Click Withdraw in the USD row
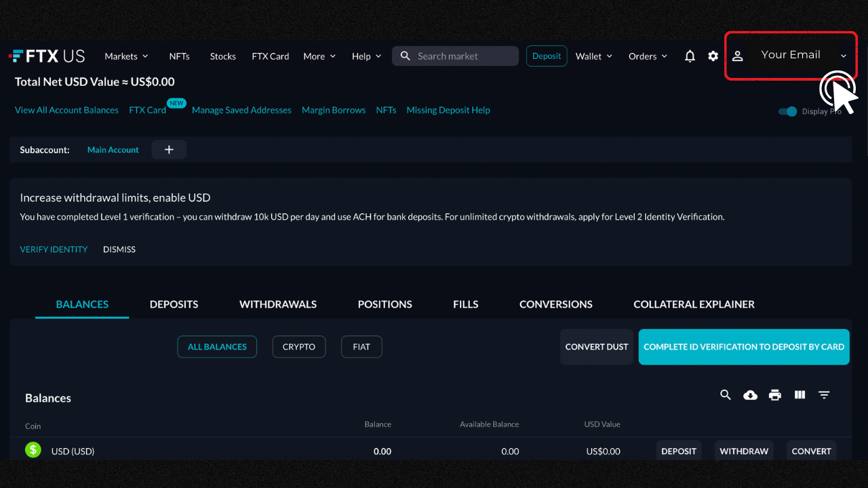The image size is (868, 488). tap(744, 451)
